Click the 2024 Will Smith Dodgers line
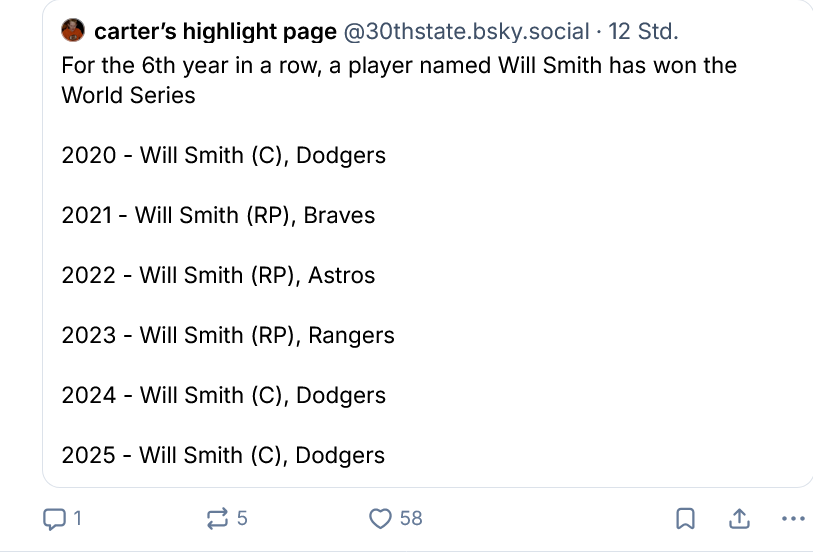 [223, 395]
